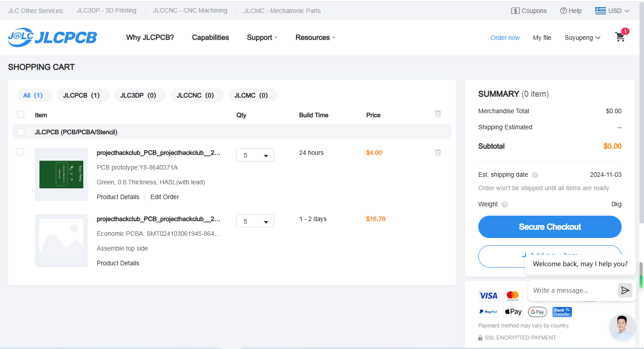Send the chat message with arrow icon
644x349 pixels.
pyautogui.click(x=625, y=290)
